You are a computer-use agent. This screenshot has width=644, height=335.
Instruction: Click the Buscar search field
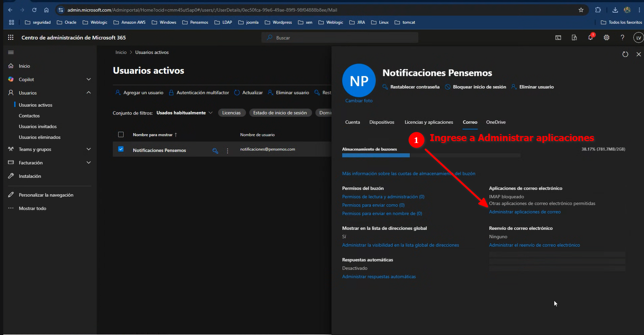pyautogui.click(x=340, y=37)
